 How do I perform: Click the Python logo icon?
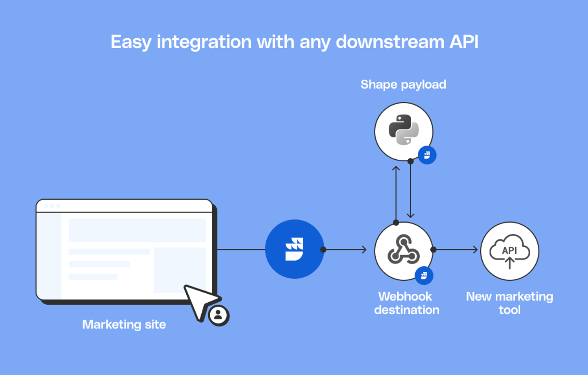coord(404,130)
